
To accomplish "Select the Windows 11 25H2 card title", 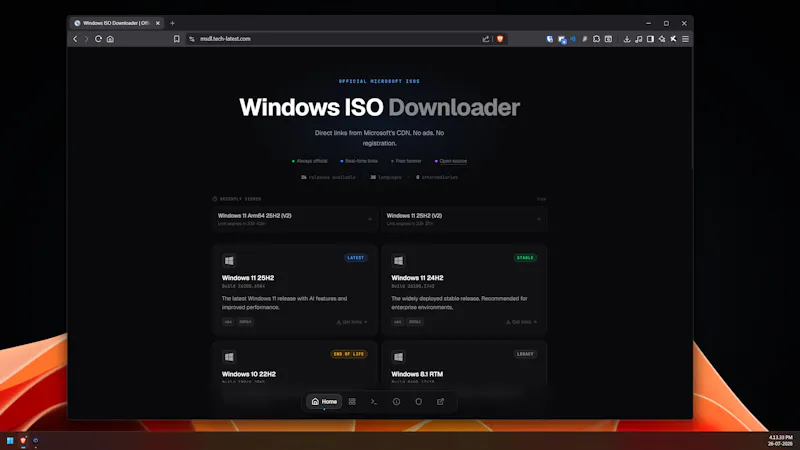I will pos(248,278).
